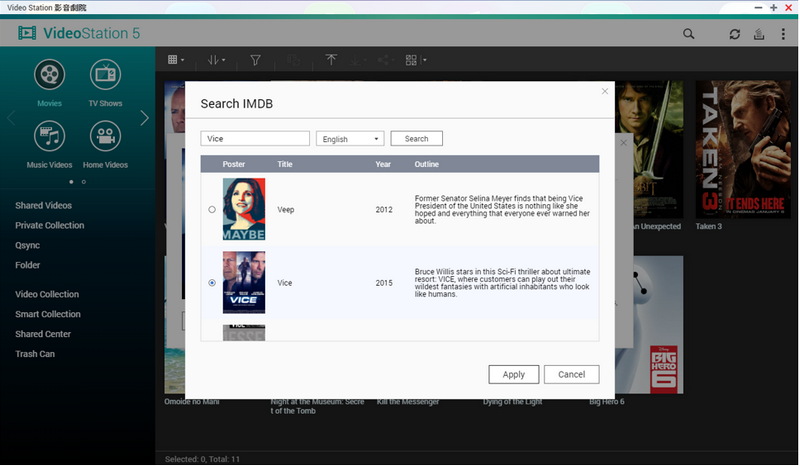
Task: Open Qsync in sidebar
Action: [x=27, y=245]
